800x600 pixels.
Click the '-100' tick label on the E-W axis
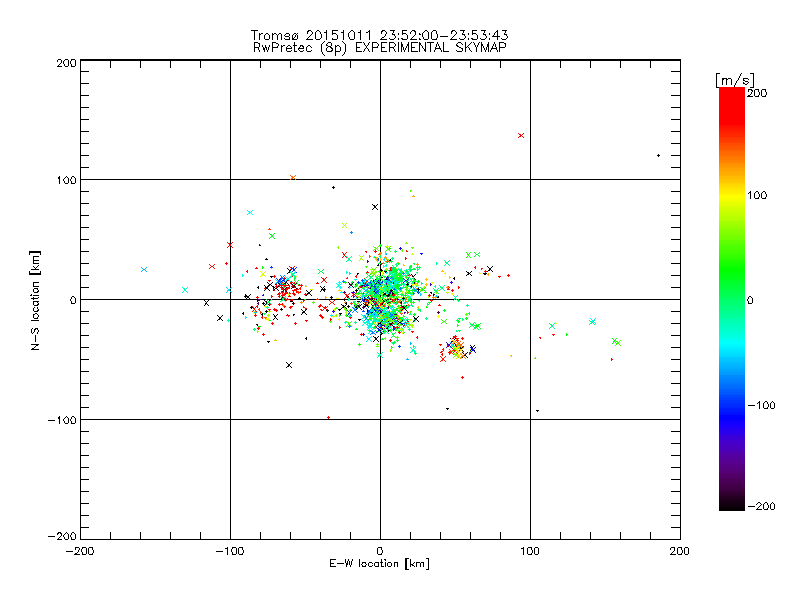pyautogui.click(x=230, y=551)
